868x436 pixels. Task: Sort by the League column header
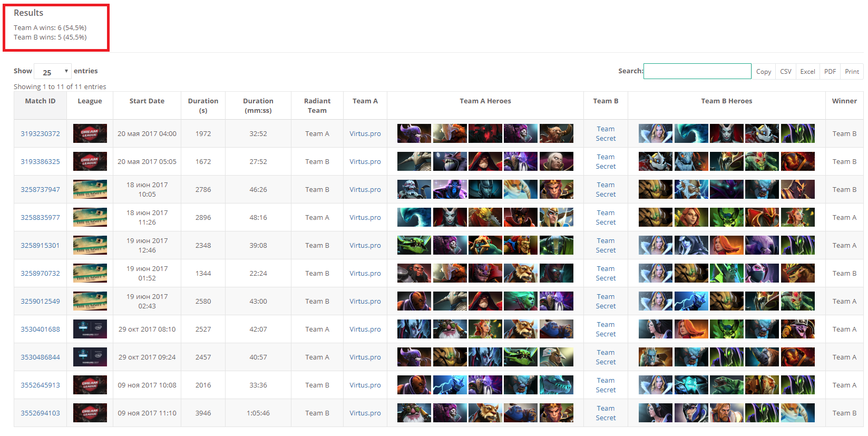[90, 105]
